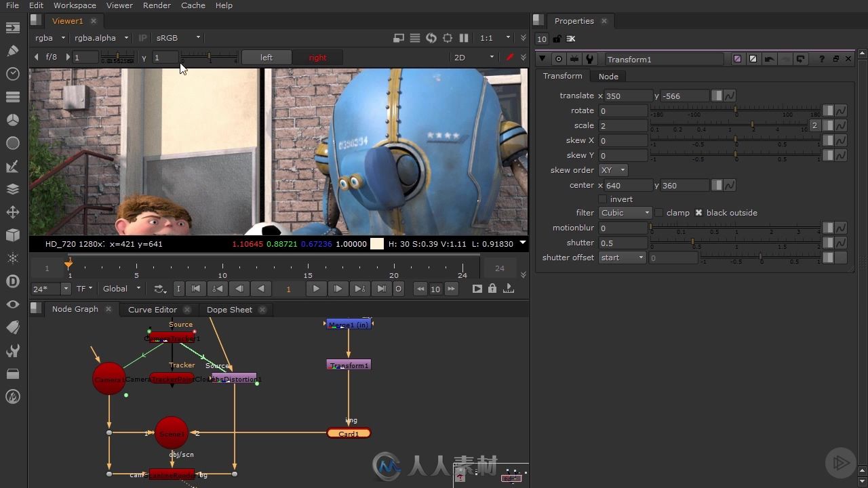Open the Deep nodes D icon
The image size is (868, 488).
[13, 281]
